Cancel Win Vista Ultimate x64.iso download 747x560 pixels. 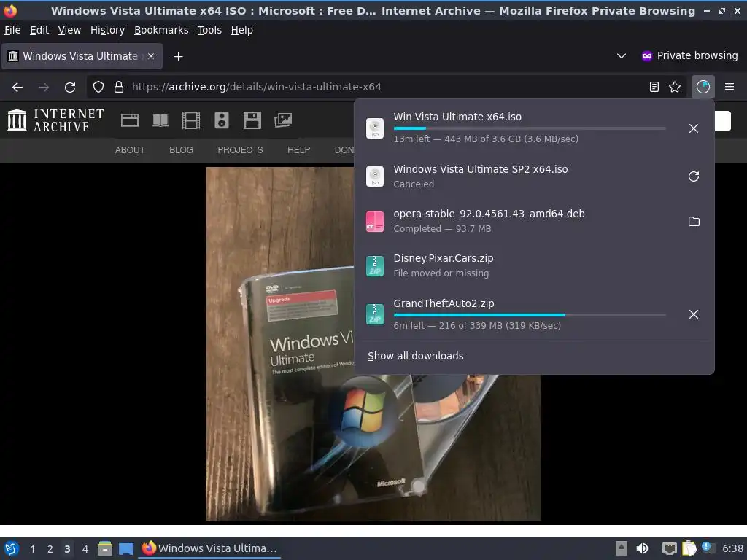pos(694,128)
